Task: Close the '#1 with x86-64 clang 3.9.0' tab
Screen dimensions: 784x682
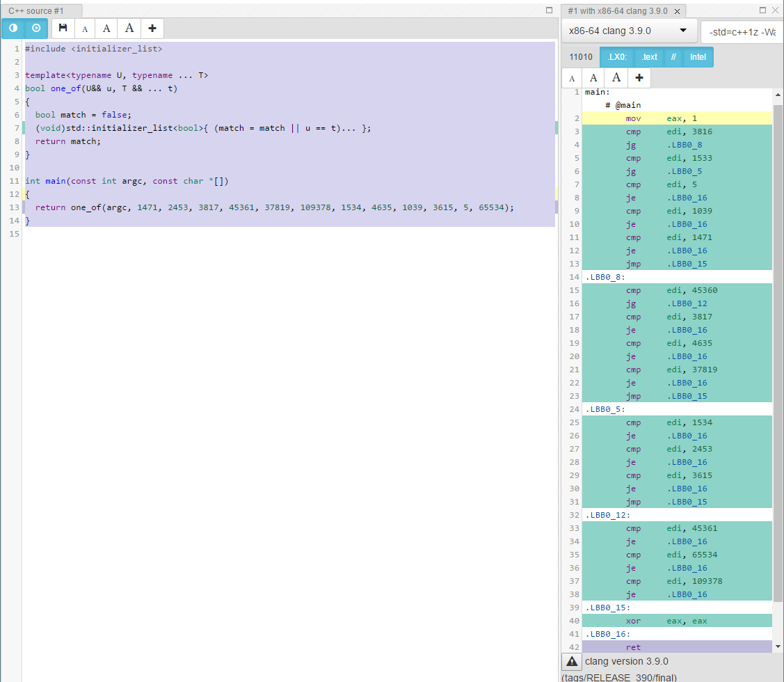Action: coord(677,11)
